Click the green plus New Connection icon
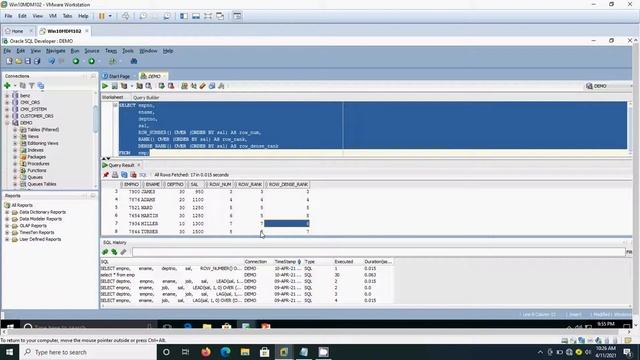Viewport: 640px width, 360px height. tap(7, 86)
